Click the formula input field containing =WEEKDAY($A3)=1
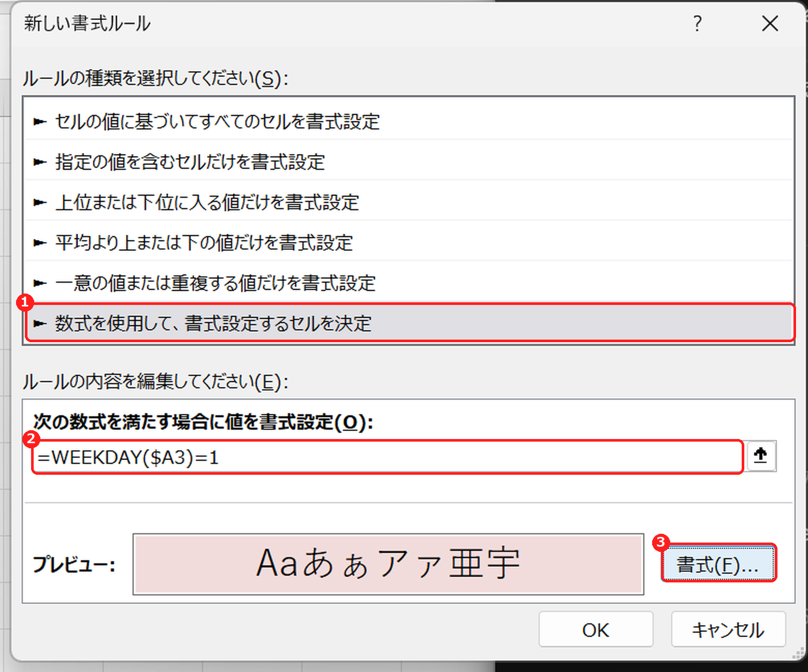 tap(387, 457)
